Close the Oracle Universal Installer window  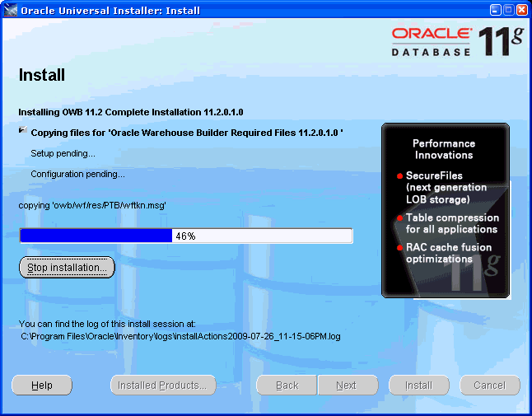point(522,10)
